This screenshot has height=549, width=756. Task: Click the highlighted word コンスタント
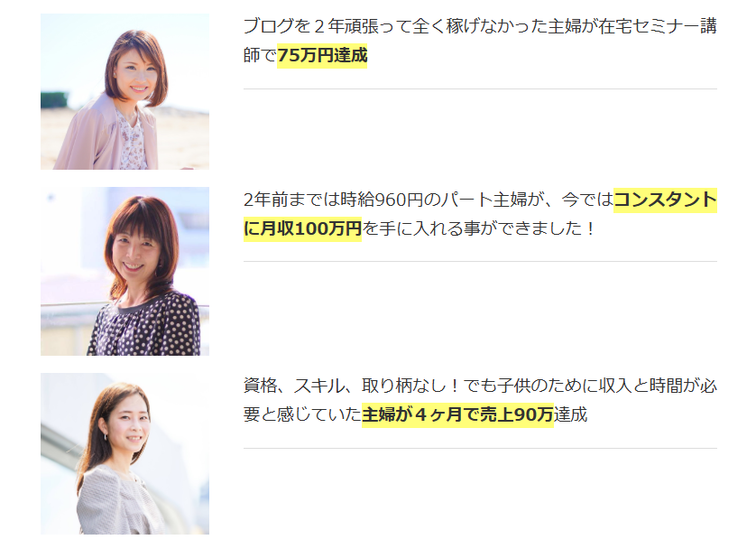666,200
